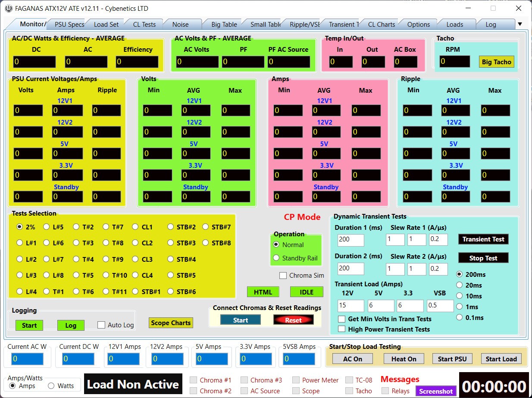Click the Start Load button
The width and height of the screenshot is (532, 398).
click(501, 359)
